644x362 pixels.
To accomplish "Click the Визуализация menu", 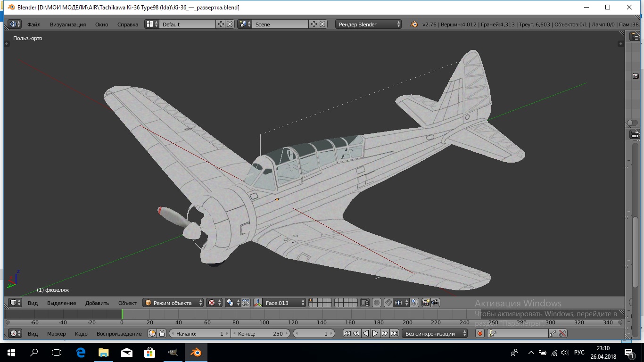I will click(68, 24).
